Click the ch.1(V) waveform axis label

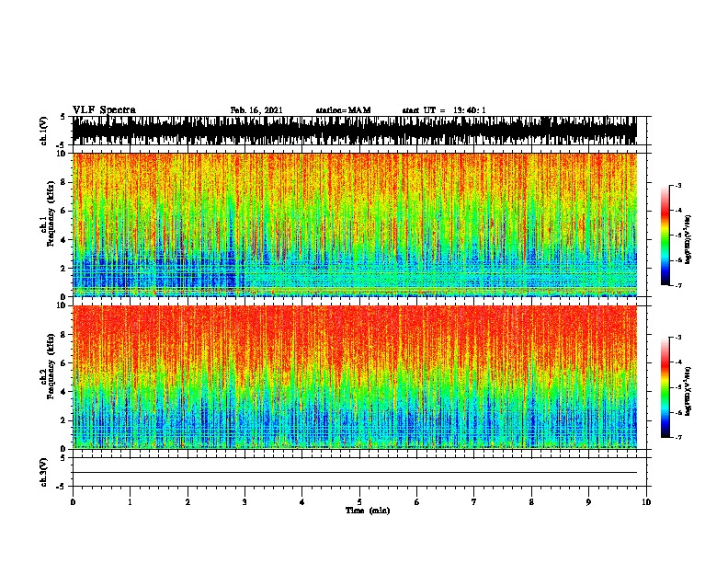[x=44, y=131]
